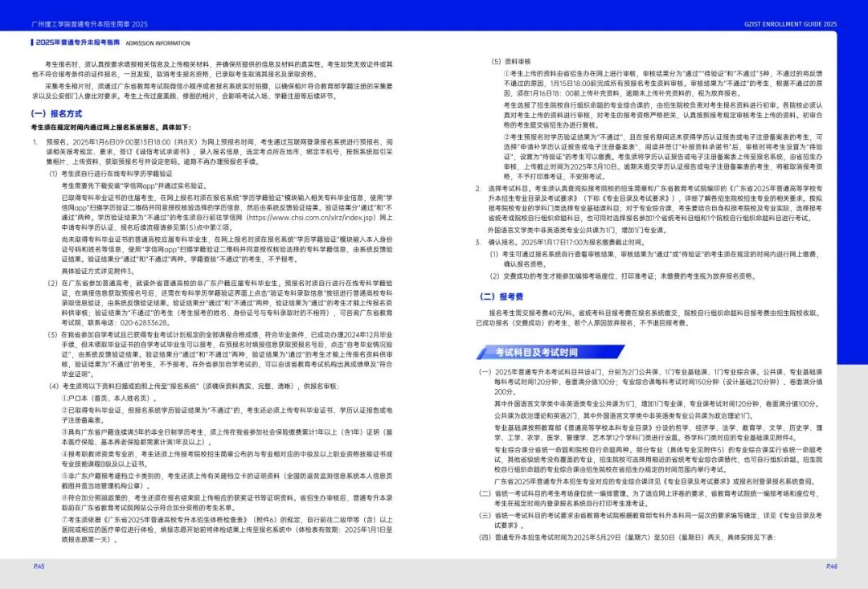
Task: Open the chsi.com.cn xlrz index.jsp URL
Action: coord(311,218)
